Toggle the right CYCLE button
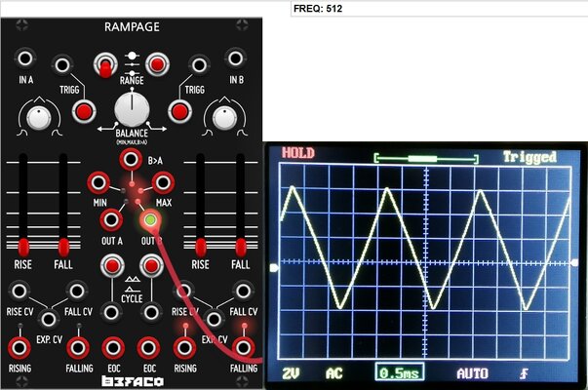The image size is (588, 390). (151, 265)
